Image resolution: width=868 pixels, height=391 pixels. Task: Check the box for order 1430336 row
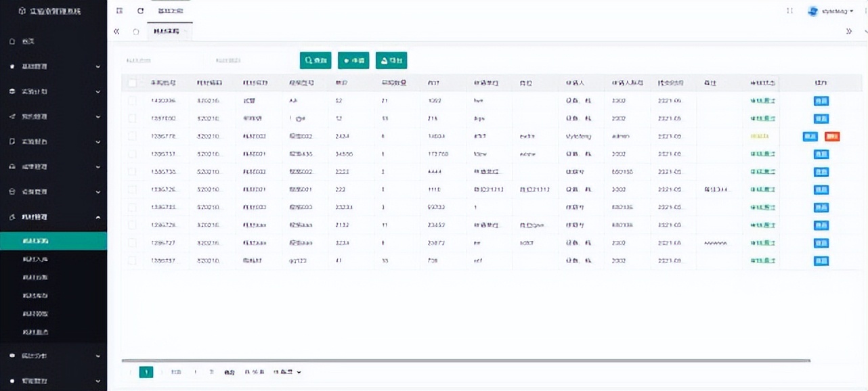(133, 101)
